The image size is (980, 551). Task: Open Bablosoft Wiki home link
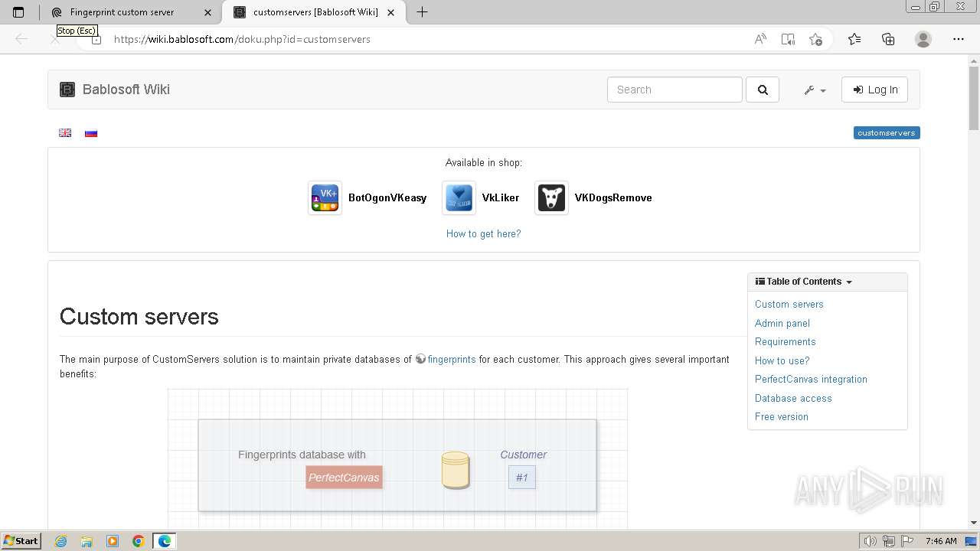126,90
